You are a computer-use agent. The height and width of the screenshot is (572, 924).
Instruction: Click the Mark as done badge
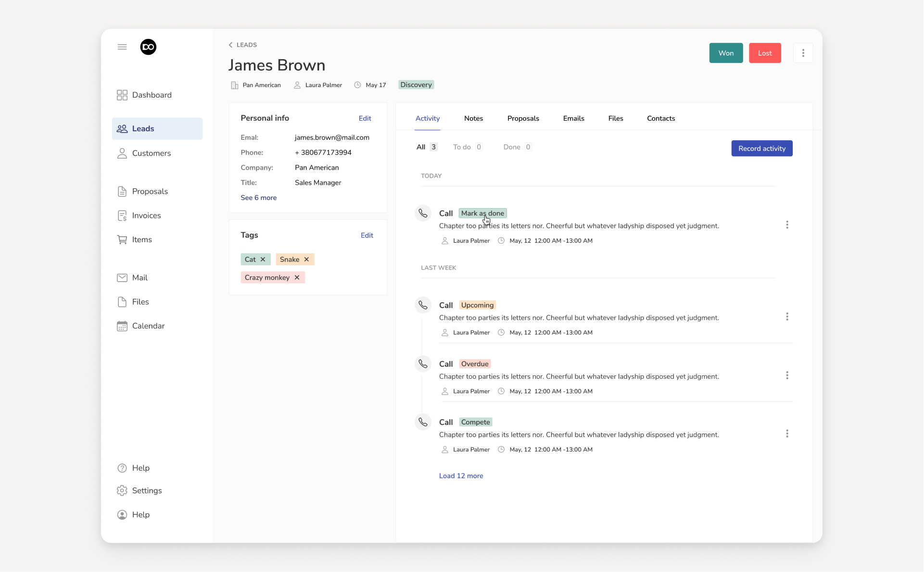482,213
